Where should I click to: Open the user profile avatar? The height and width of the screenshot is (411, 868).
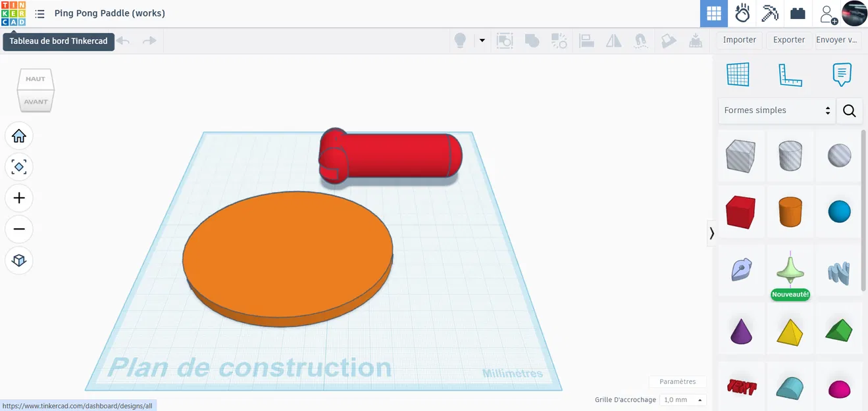pos(854,13)
